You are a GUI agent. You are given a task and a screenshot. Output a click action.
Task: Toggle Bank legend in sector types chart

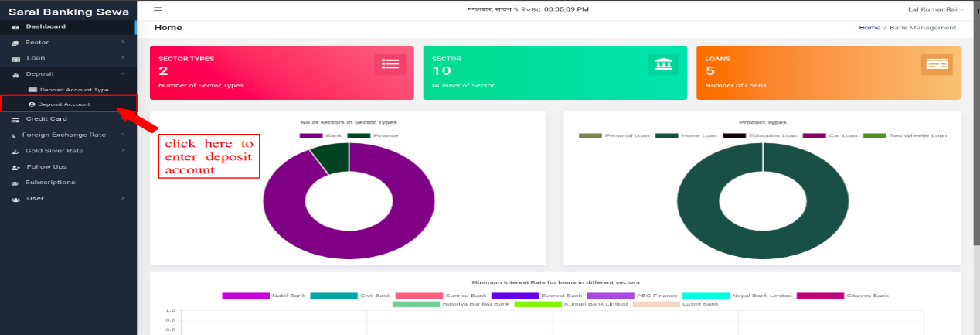[321, 135]
